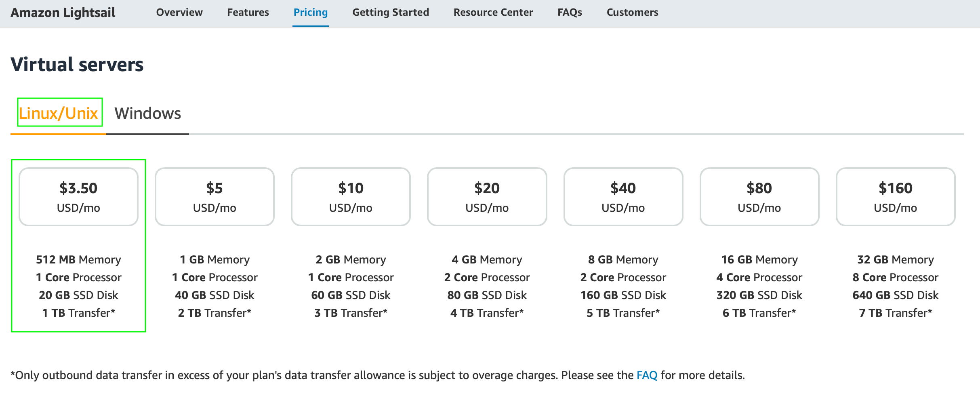
Task: Open the Getting Started page
Action: 390,13
